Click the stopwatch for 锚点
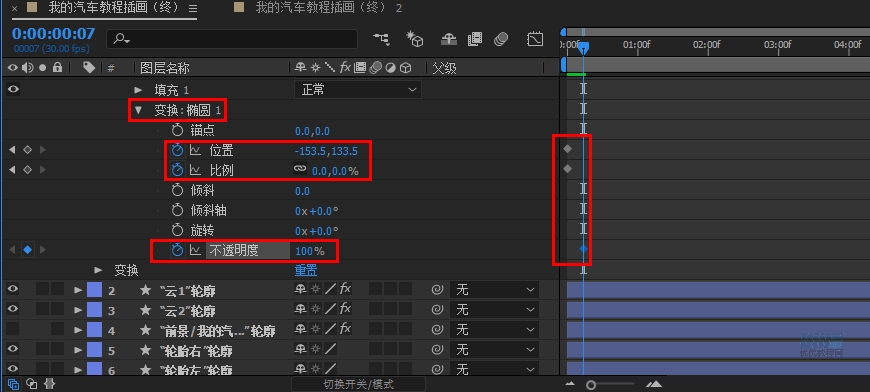Screen dimensions: 870x392 177,130
